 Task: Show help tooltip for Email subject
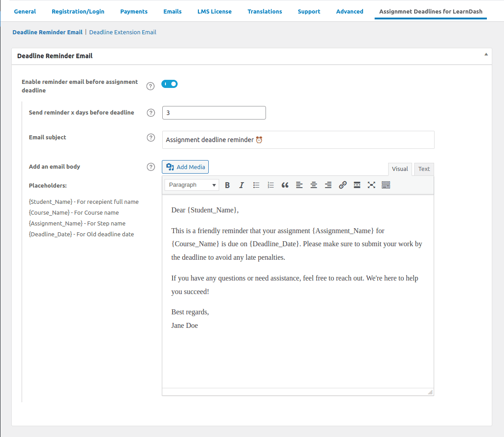coord(151,138)
